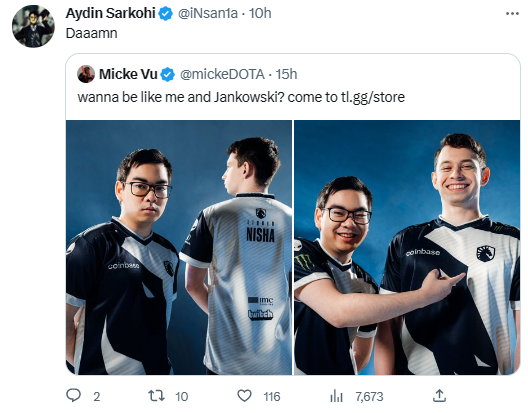Open the @mickeDOTA handle
Screen dimensions: 528x413
[x=222, y=74]
